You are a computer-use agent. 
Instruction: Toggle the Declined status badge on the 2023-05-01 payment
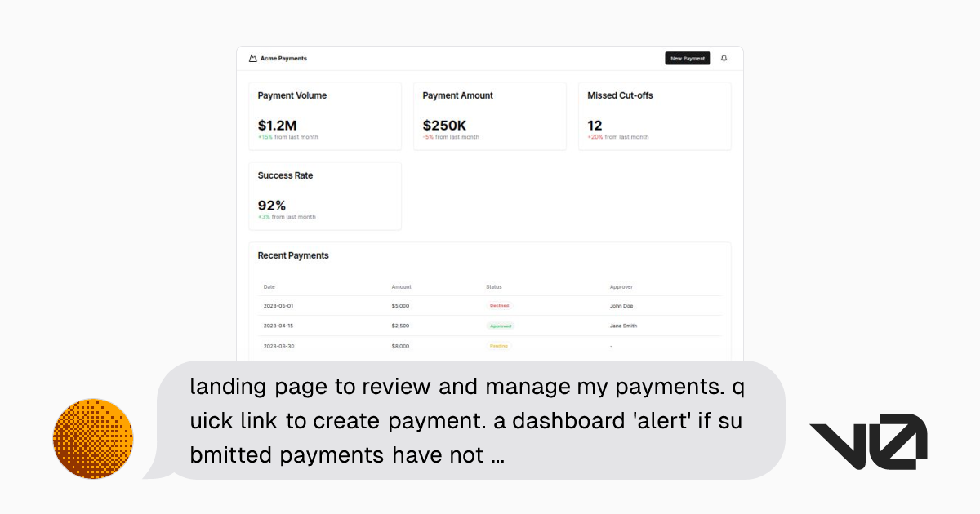coord(499,305)
